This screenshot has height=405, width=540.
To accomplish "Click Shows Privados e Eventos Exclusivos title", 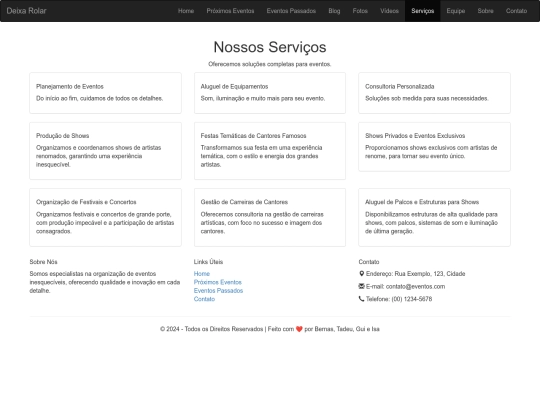I will [x=415, y=136].
